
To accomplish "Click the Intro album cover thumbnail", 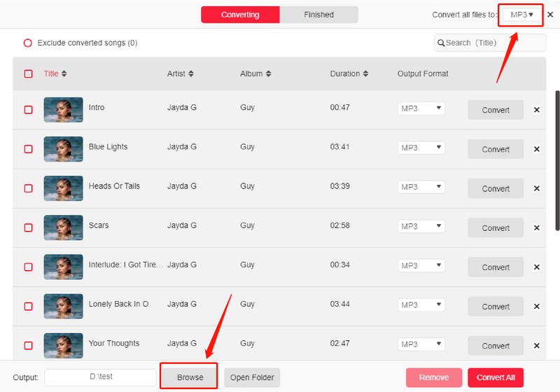I will [63, 110].
